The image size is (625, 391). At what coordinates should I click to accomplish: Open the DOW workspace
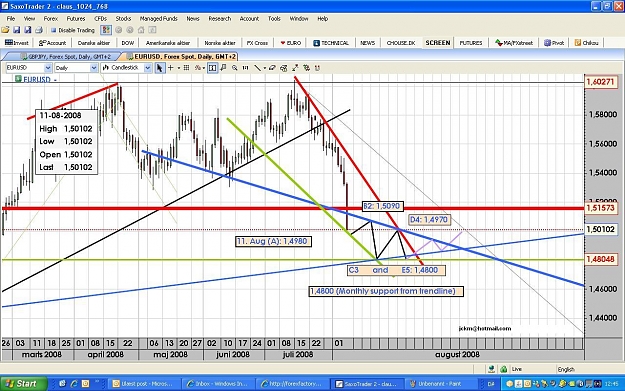[128, 43]
